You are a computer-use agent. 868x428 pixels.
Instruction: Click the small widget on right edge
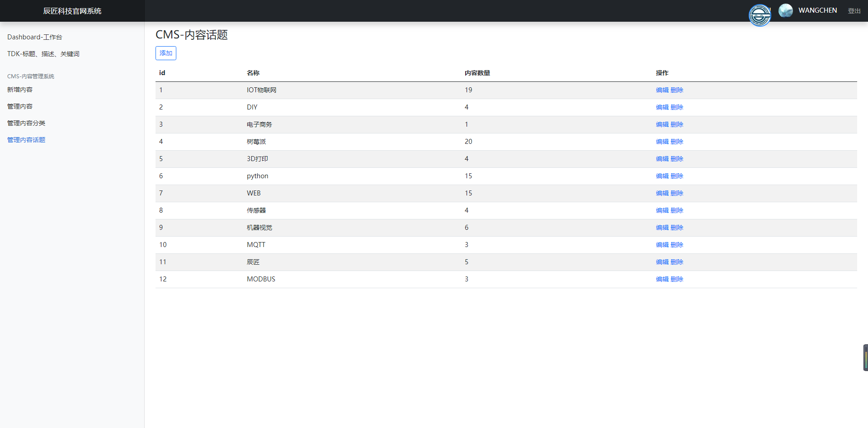point(865,357)
